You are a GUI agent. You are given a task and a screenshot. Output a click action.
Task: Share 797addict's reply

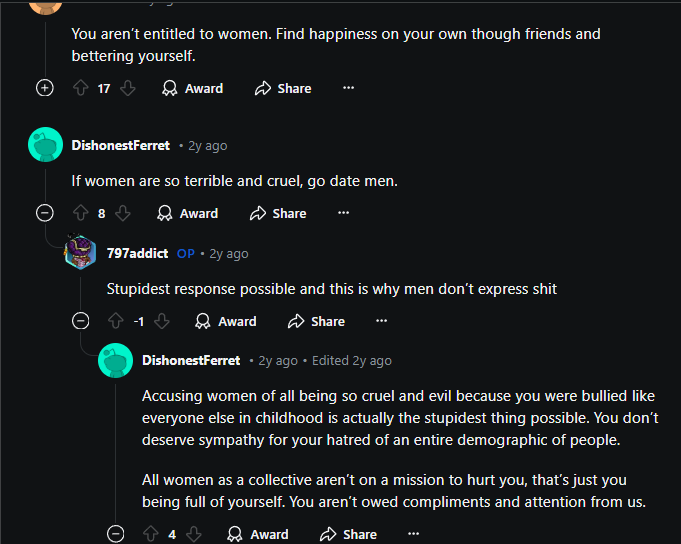[x=316, y=321]
